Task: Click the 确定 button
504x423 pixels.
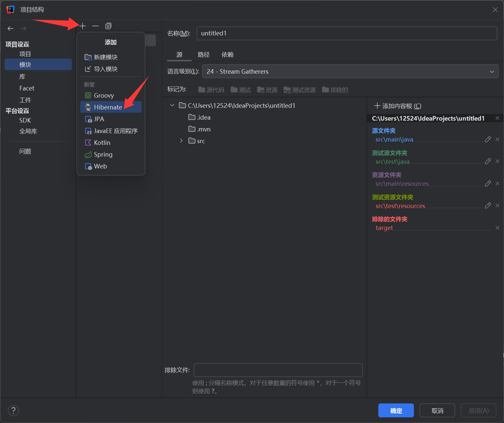Action: (396, 410)
